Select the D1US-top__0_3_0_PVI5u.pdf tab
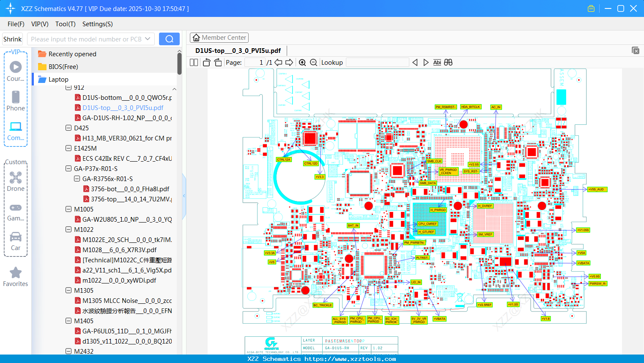 point(238,51)
